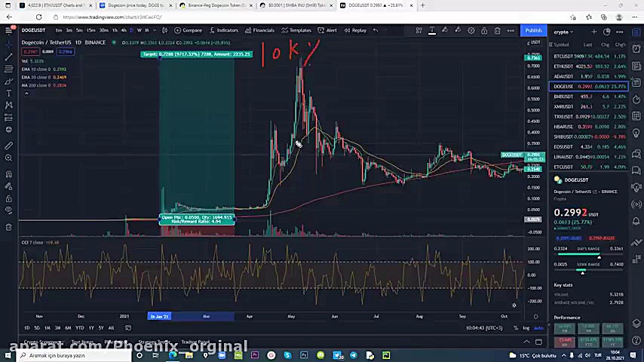Screen dimensions: 644x362
Task: Open text background color picker
Action: [x=445, y=30]
